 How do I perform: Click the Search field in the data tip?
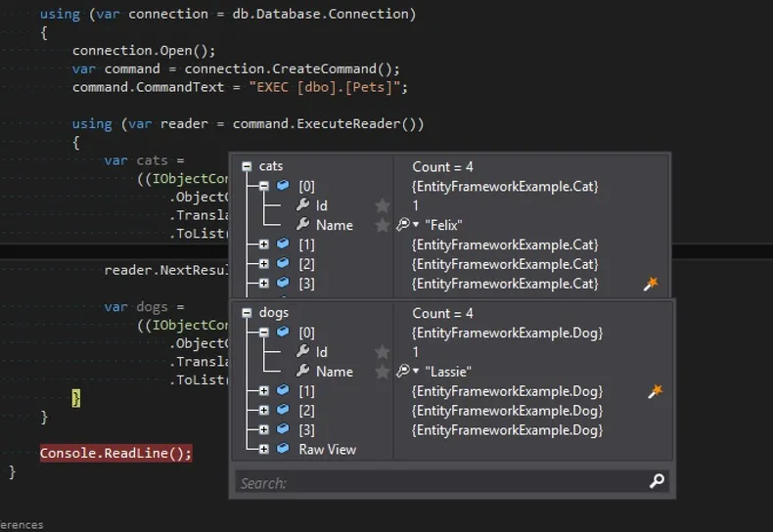452,482
